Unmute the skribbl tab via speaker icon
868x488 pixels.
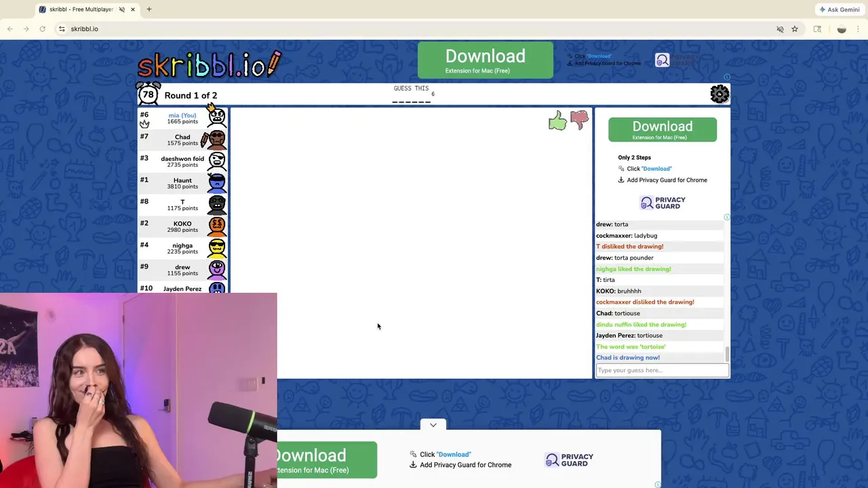click(x=122, y=9)
